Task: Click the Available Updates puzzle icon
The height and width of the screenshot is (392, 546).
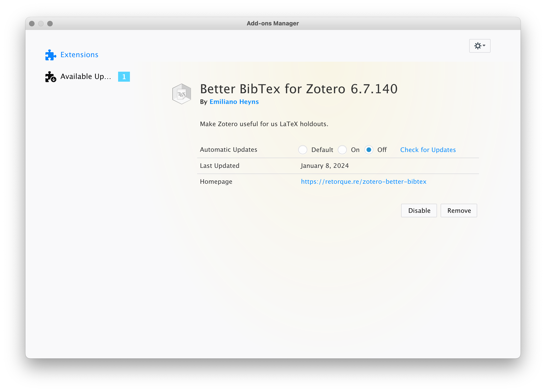Action: 51,77
